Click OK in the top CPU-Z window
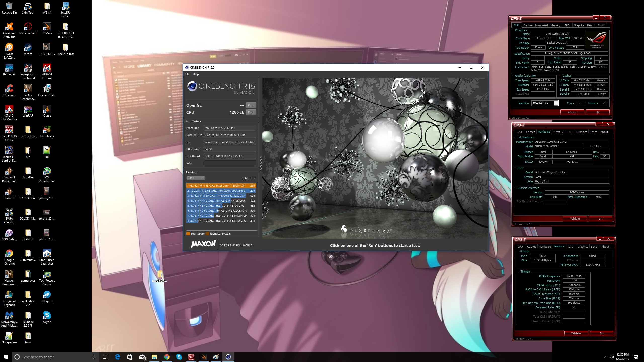The height and width of the screenshot is (362, 644). (x=597, y=112)
